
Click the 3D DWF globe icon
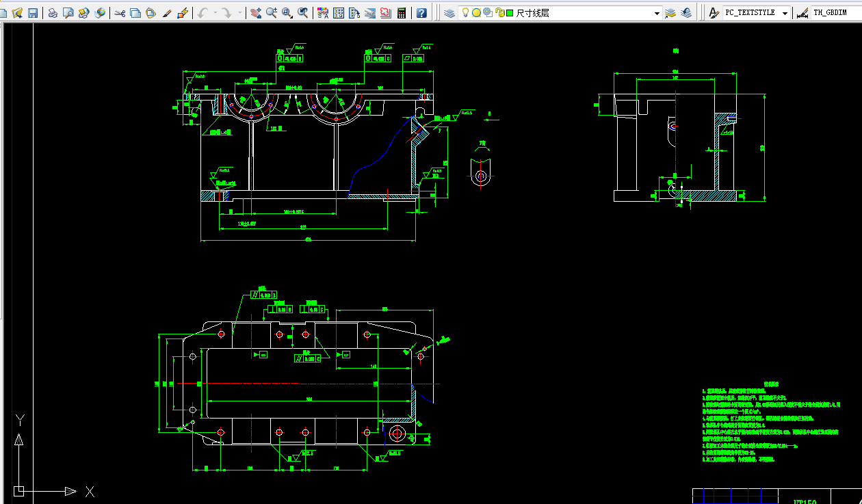tap(100, 13)
